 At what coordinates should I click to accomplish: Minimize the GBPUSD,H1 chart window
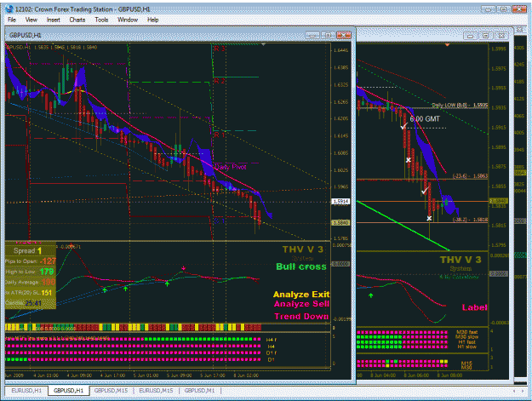tap(312, 35)
